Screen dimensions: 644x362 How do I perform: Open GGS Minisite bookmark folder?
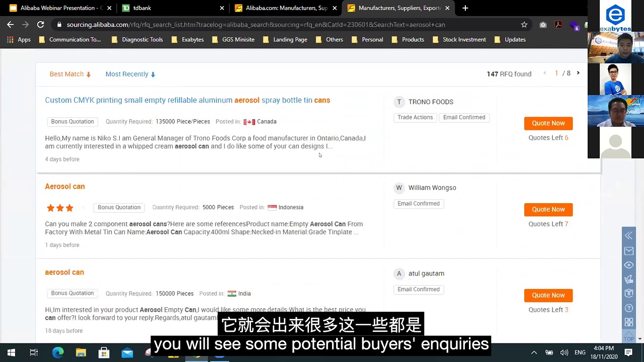(233, 39)
